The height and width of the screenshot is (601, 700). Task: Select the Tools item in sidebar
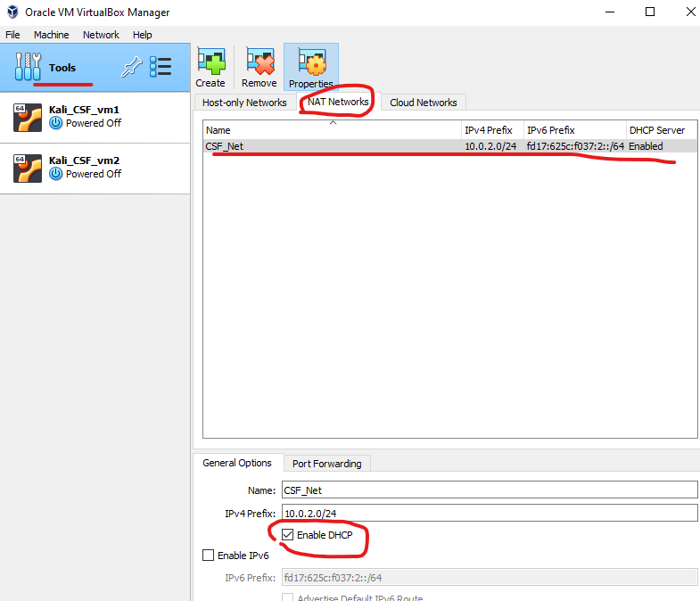(95, 68)
